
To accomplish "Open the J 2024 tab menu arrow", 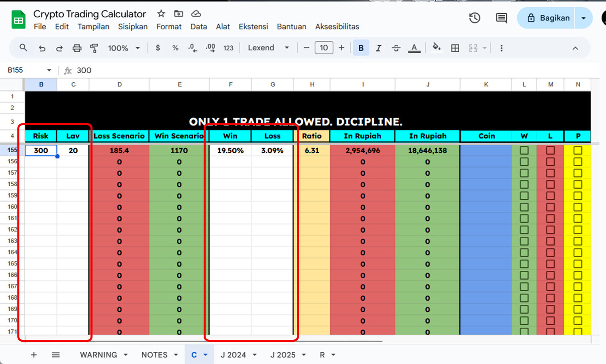I will coord(255,355).
